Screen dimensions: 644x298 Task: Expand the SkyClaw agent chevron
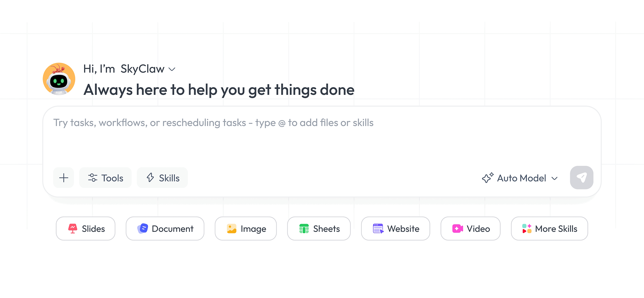tap(172, 69)
